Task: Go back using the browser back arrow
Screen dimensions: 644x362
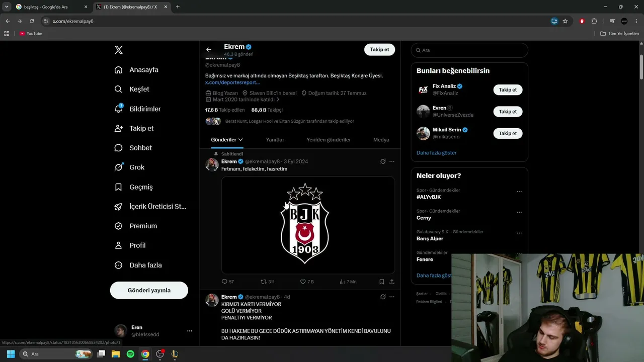Action: click(8, 21)
